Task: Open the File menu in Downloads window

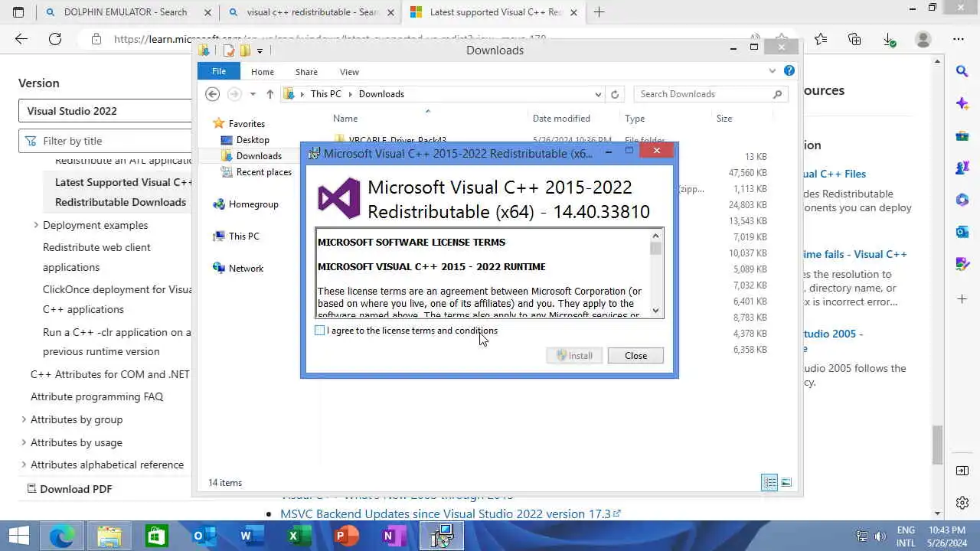Action: click(219, 71)
